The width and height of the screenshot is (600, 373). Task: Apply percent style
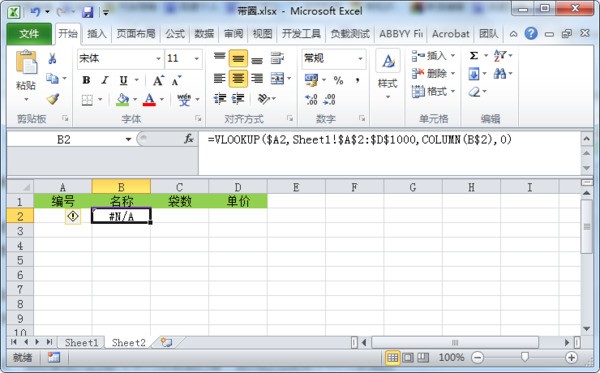pos(338,80)
